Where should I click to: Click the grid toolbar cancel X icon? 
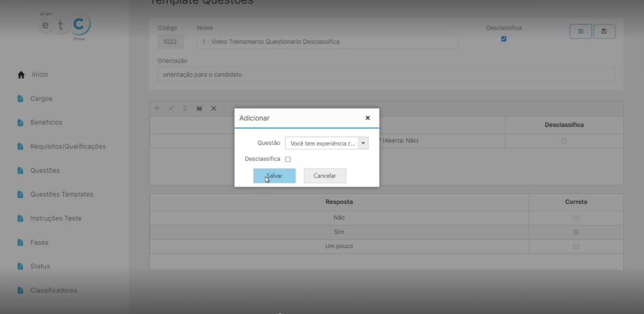pos(213,108)
